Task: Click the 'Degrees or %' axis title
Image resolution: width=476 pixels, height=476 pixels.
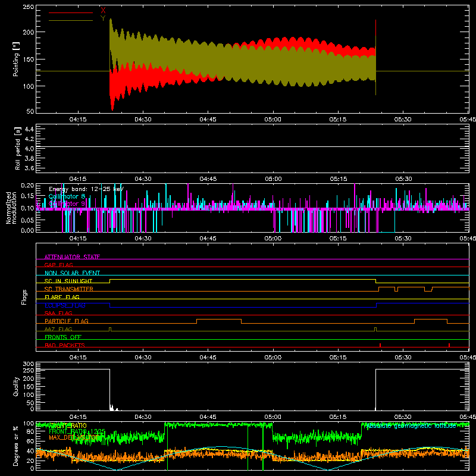Action: click(16, 446)
